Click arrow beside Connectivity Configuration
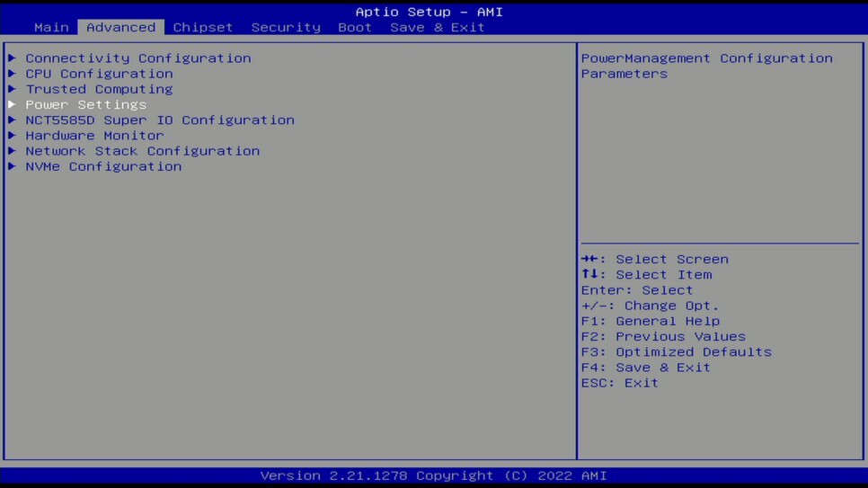868x488 pixels. tap(13, 58)
